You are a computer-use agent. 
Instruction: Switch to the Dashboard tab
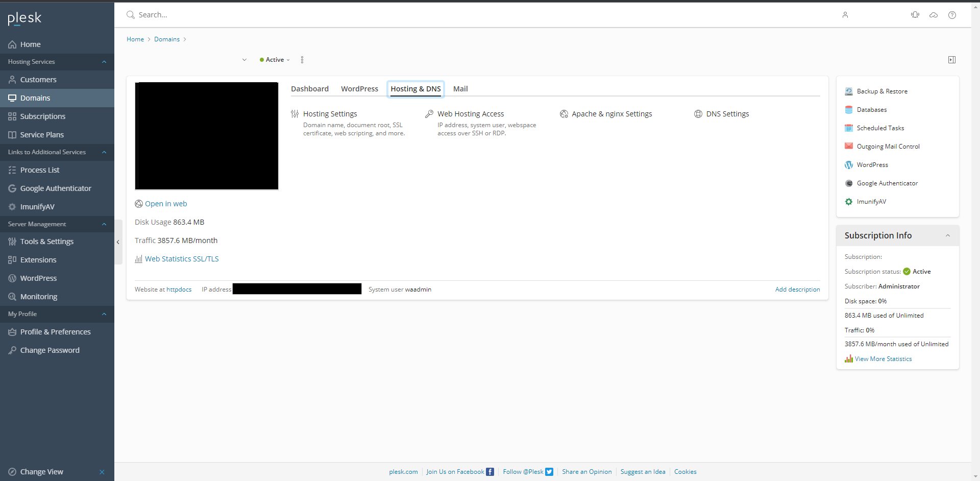click(x=309, y=89)
